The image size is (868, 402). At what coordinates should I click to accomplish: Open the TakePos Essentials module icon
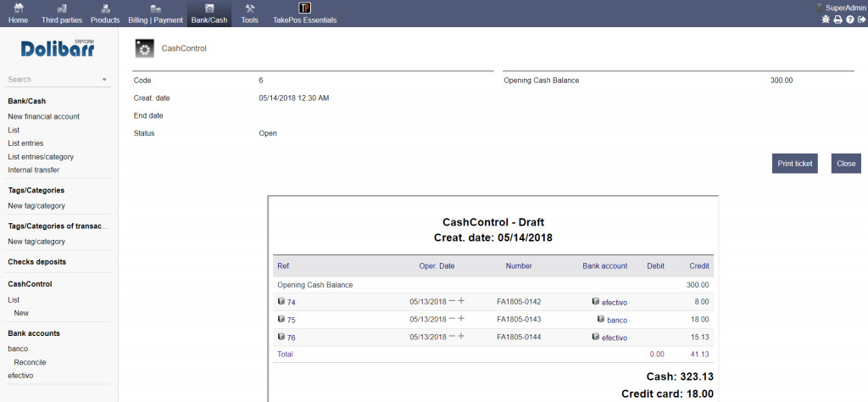click(x=304, y=8)
